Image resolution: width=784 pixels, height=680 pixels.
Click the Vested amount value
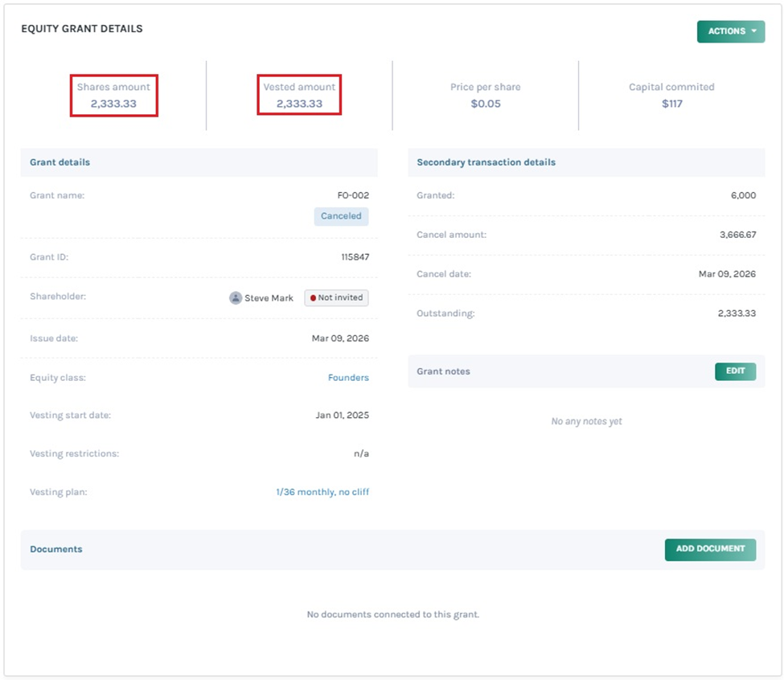click(299, 104)
